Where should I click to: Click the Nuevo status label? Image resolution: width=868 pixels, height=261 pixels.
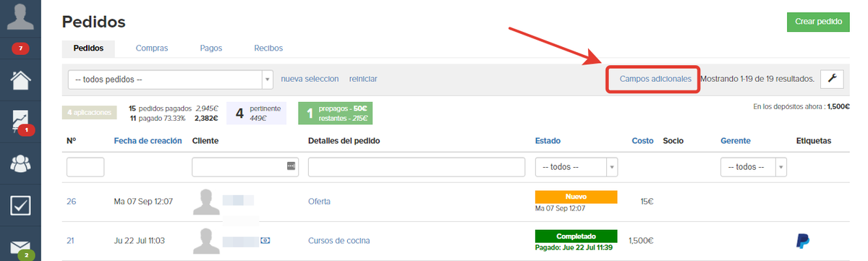coord(576,196)
